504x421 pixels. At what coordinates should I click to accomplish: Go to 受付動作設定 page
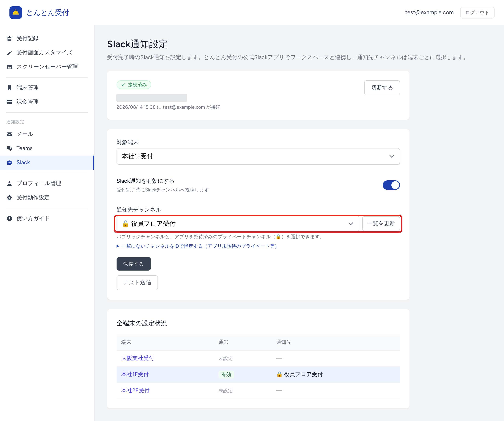coord(47,198)
